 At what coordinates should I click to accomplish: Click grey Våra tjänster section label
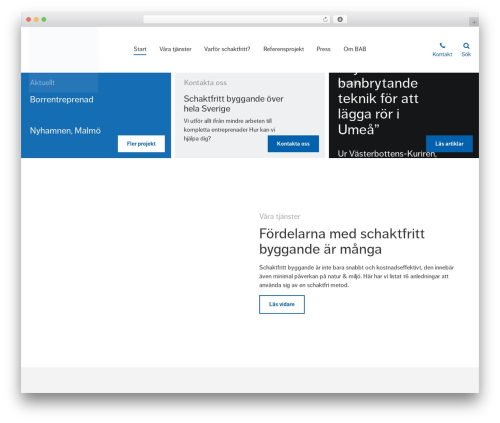[x=280, y=216]
